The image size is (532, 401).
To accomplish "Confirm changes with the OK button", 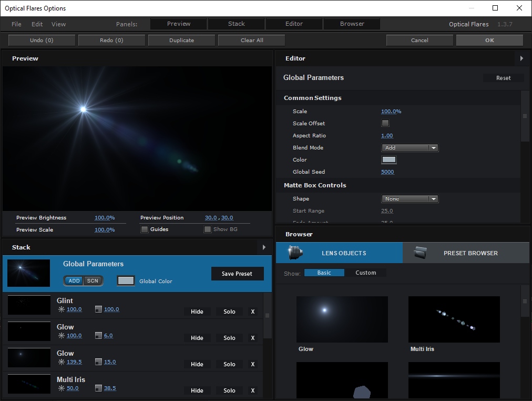I will (489, 40).
